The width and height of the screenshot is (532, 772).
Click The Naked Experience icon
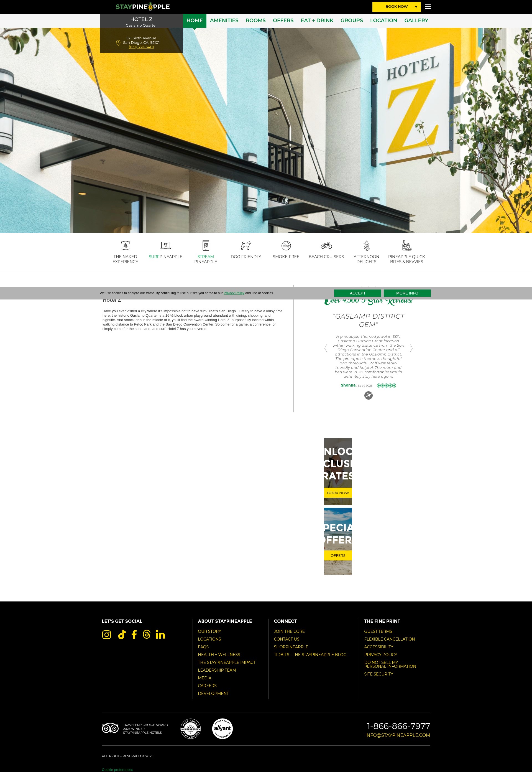coord(125,245)
